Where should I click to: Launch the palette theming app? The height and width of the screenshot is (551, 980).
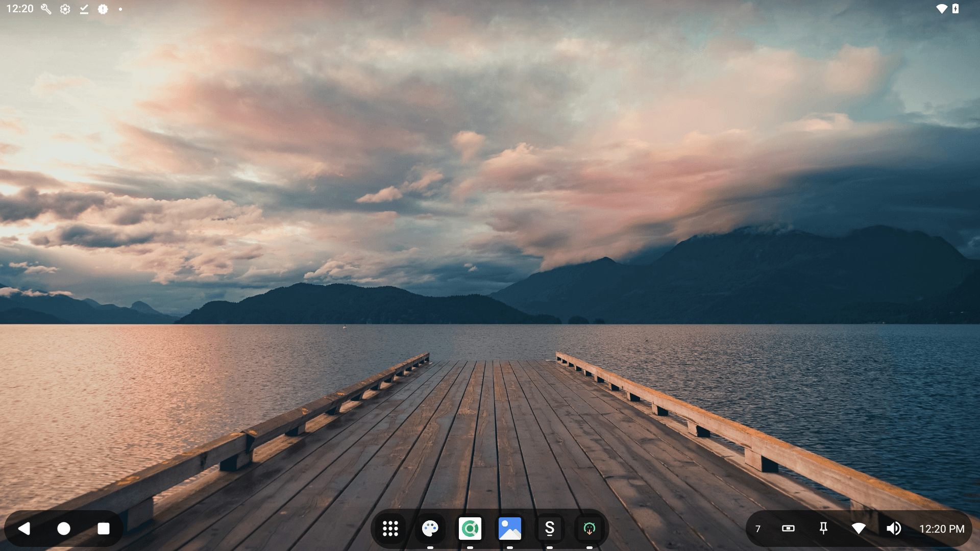[430, 529]
